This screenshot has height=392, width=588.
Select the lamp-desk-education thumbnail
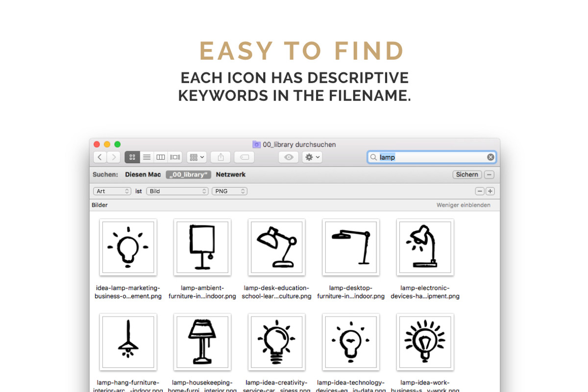(277, 247)
